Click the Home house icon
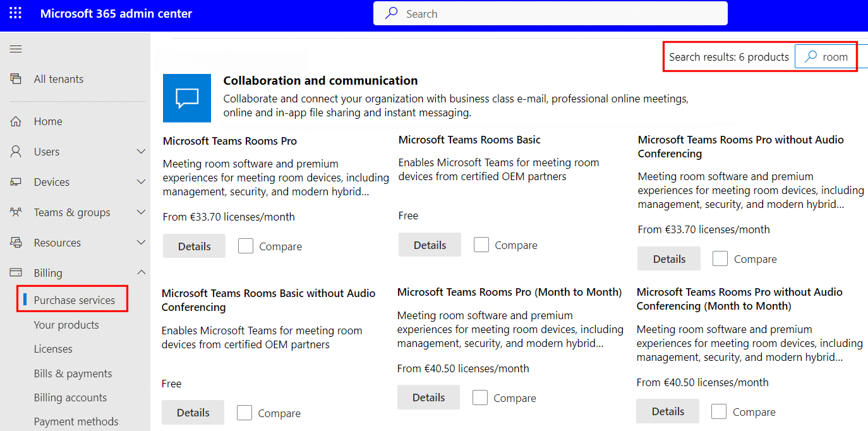Image resolution: width=868 pixels, height=431 pixels. (x=16, y=121)
